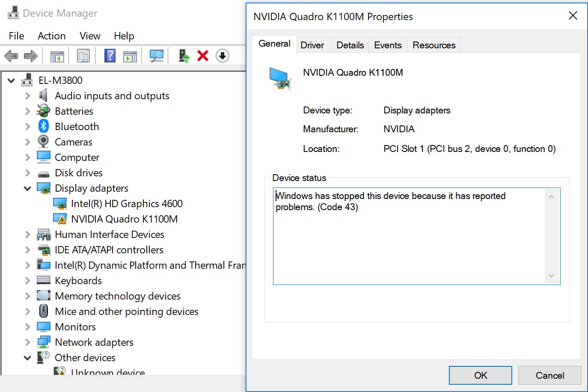The height and width of the screenshot is (392, 588).
Task: Click Show/Hide console tree toolbar icon
Action: [57, 56]
